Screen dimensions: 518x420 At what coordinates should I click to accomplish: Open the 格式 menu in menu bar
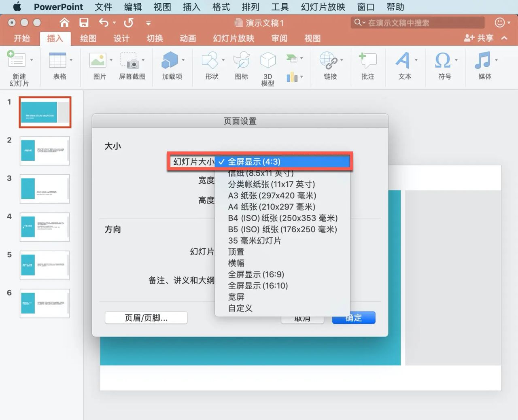[221, 7]
